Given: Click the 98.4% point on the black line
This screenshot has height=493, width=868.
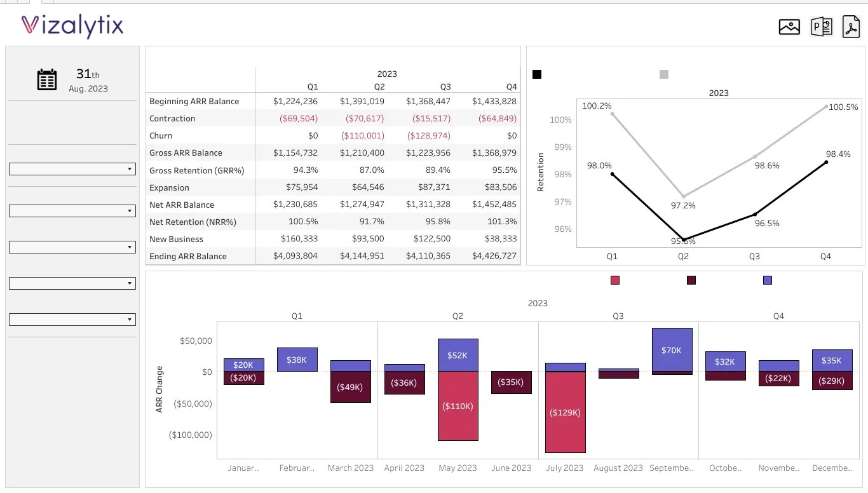Looking at the screenshot, I should 826,162.
